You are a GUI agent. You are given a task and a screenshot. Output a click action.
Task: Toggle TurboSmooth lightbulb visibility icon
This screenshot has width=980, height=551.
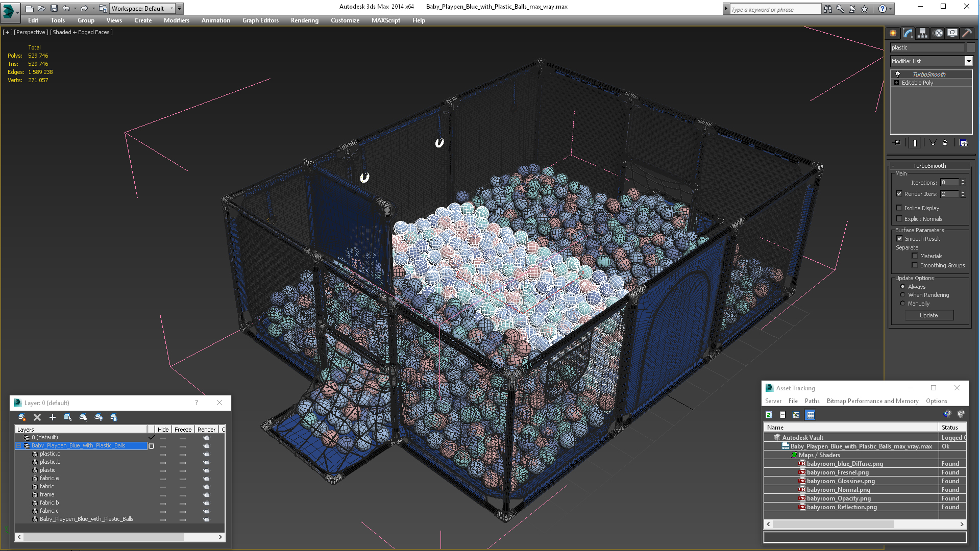pos(898,74)
